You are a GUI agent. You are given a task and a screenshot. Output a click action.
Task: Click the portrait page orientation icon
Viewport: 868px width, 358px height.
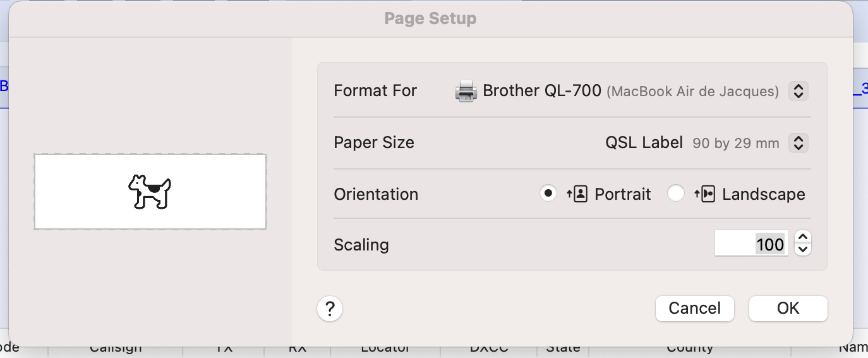pos(577,194)
